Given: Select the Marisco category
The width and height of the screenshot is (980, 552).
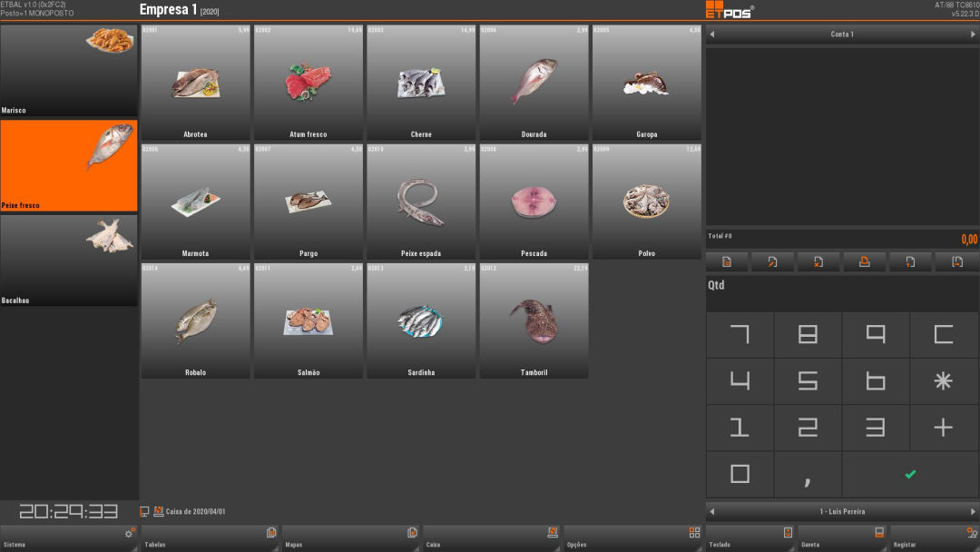Looking at the screenshot, I should [x=69, y=71].
